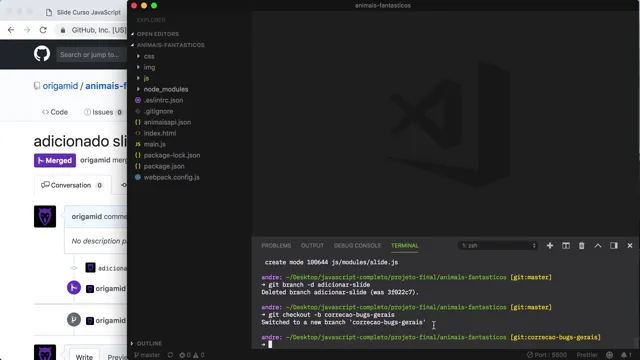Open .gitignore file
This screenshot has height=360, width=640.
[158, 111]
